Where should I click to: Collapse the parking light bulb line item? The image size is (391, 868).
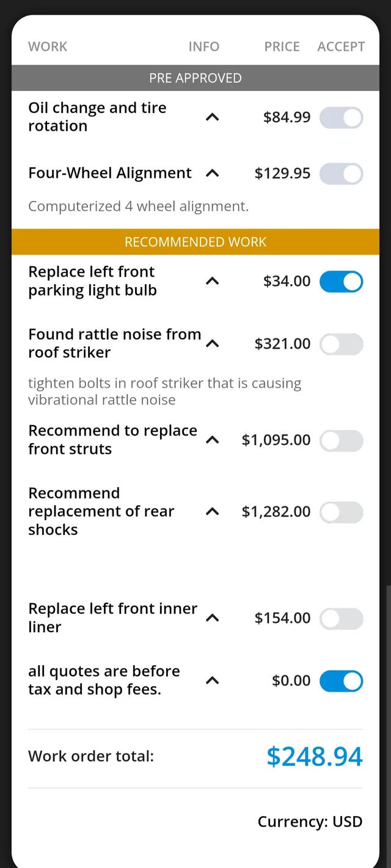[x=212, y=282]
